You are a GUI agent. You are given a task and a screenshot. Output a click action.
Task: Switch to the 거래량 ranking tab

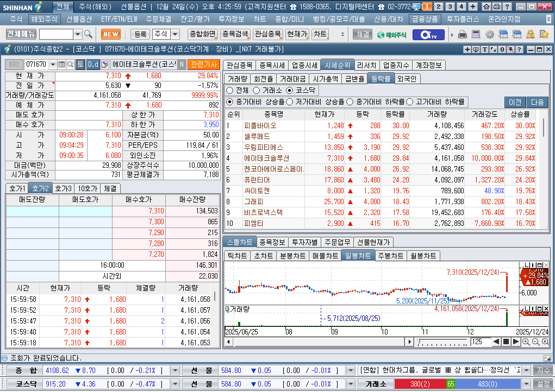[237, 79]
